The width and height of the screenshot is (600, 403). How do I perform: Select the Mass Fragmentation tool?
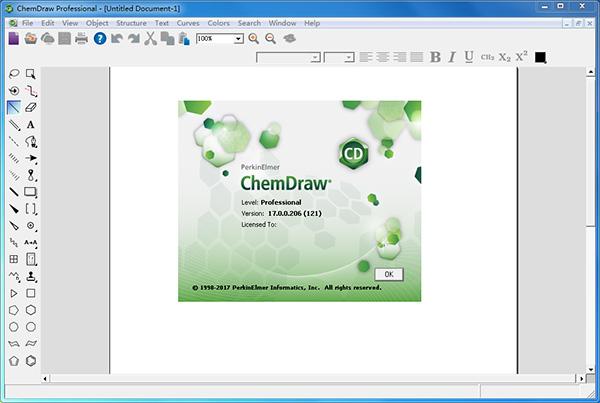pos(31,91)
